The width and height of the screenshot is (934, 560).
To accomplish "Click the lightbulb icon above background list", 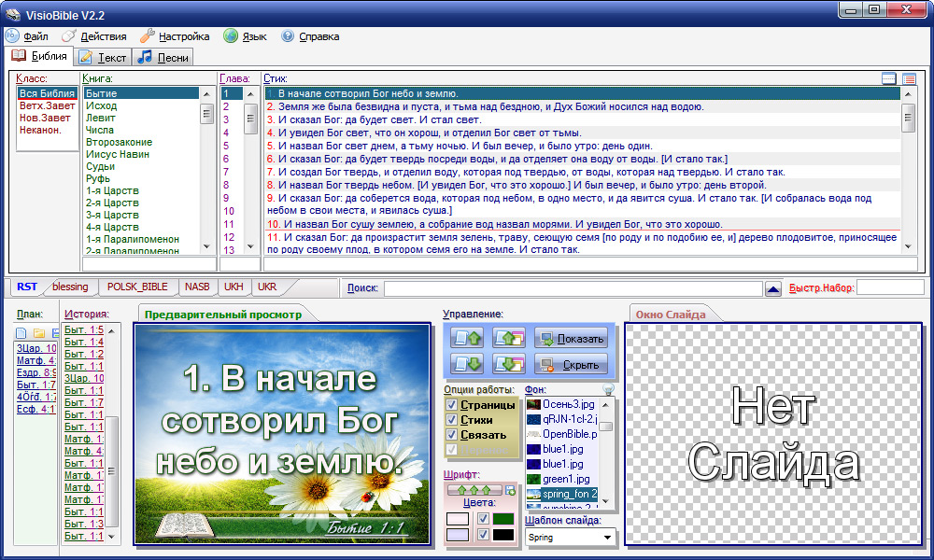I will (x=608, y=389).
